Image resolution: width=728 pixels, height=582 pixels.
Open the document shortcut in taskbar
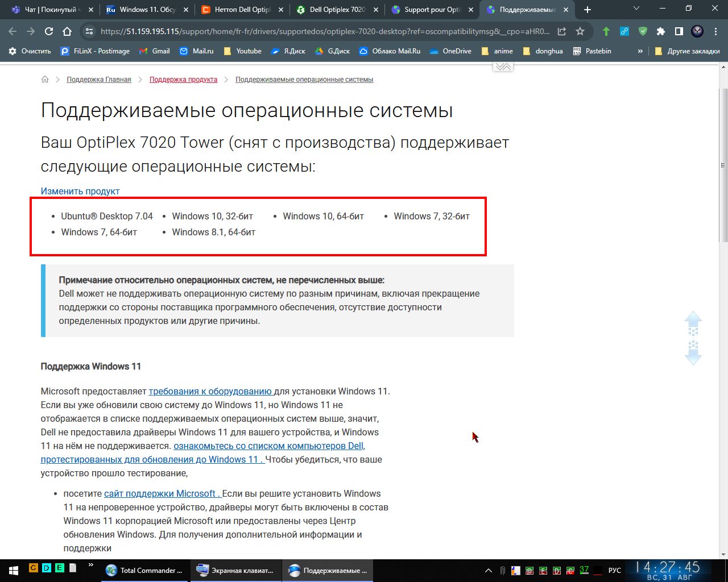[73, 568]
